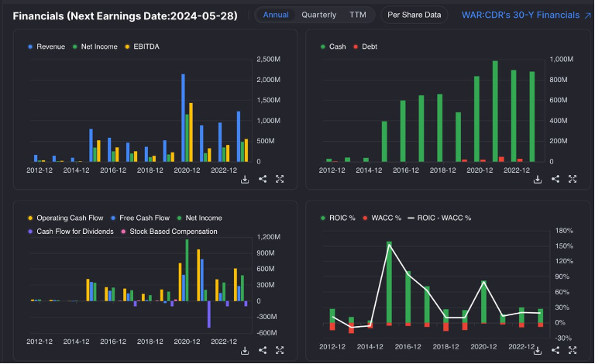595x364 pixels.
Task: Download the Cash and Debt chart
Action: [x=538, y=179]
